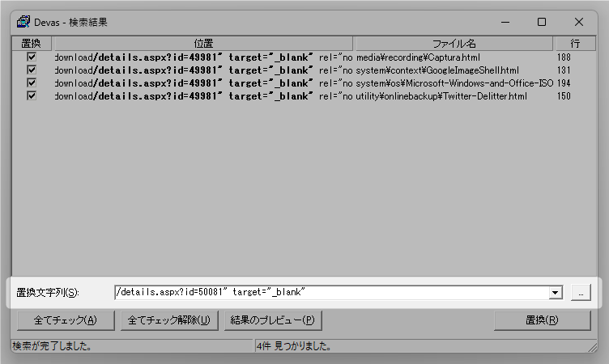Select file name media¥recording¥Captura.html
This screenshot has width=609, height=364.
pyautogui.click(x=418, y=57)
